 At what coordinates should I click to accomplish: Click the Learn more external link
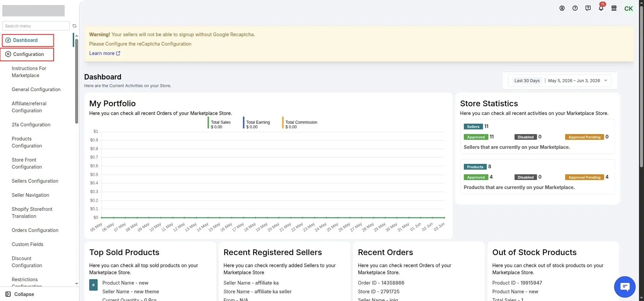pos(105,53)
